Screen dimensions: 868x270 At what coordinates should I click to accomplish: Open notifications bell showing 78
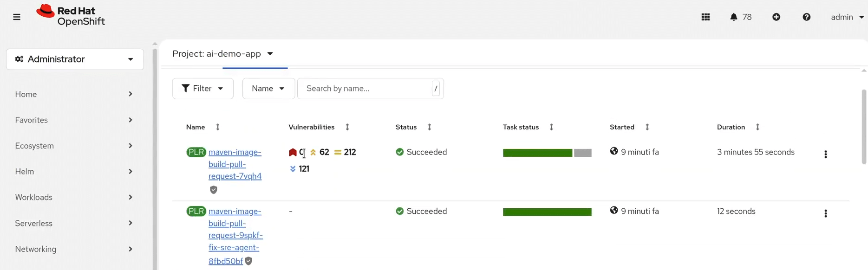pyautogui.click(x=740, y=17)
